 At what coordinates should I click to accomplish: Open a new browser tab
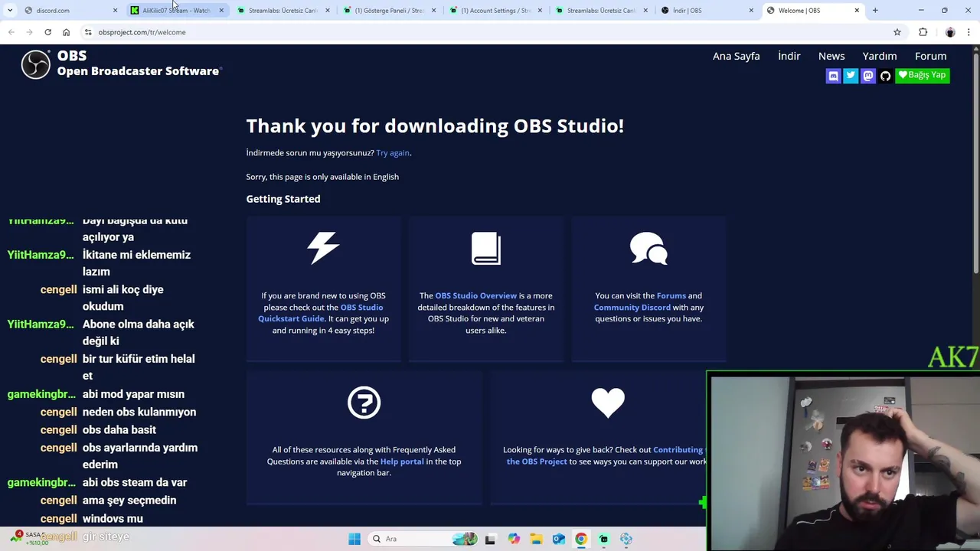[875, 10]
